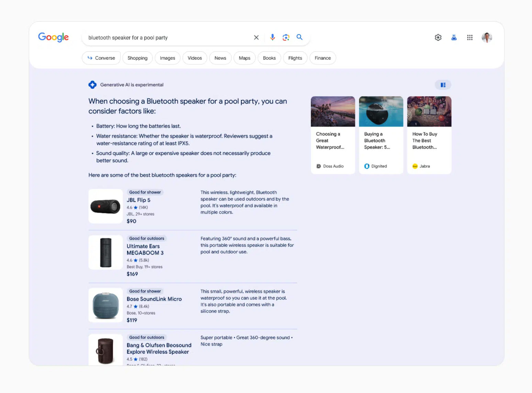Viewport: 532px width, 393px height.
Task: Click the MEGABOOM 3 product image
Action: [106, 252]
